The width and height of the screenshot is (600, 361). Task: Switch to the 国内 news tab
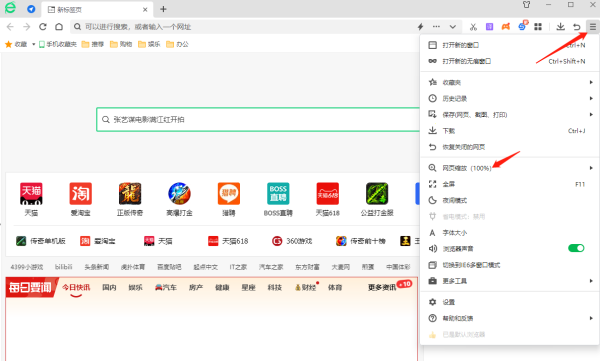[x=109, y=287]
